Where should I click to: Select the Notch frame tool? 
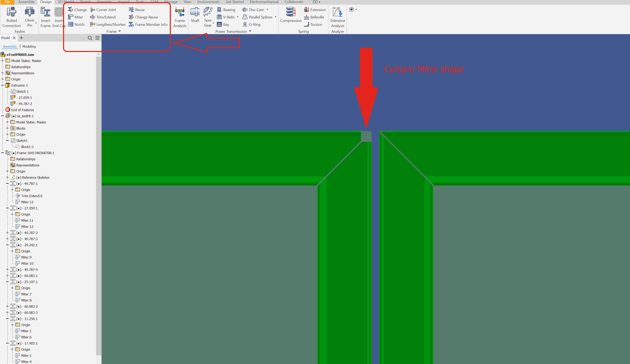coord(76,24)
